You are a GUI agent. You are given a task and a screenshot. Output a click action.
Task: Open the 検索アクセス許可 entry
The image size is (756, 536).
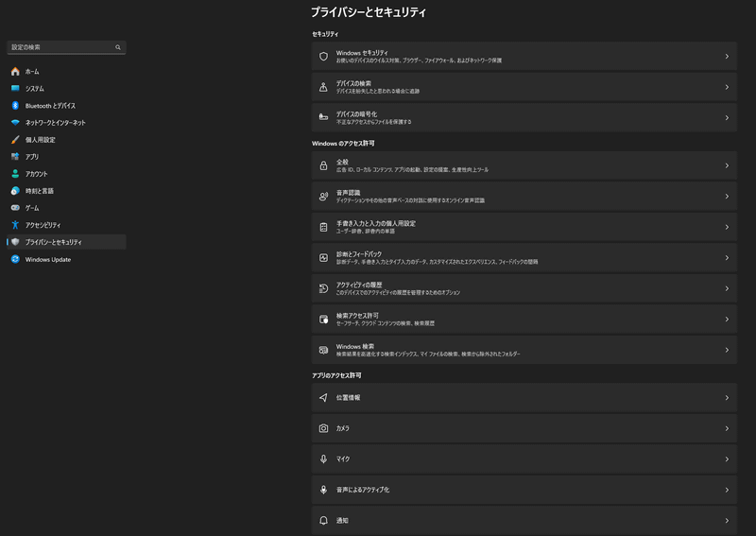[x=524, y=320]
